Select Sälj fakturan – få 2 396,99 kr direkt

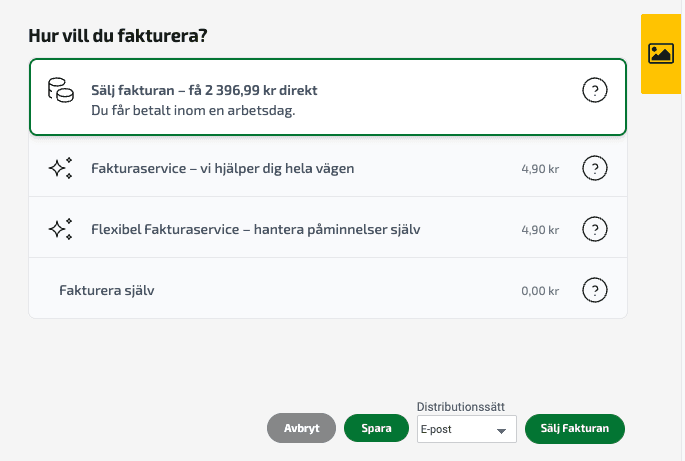coord(205,91)
